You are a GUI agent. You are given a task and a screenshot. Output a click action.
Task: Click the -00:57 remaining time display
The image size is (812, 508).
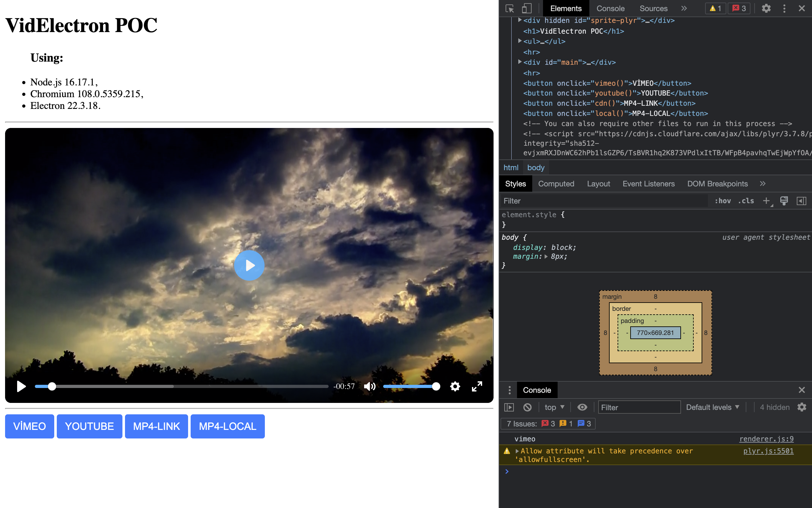click(344, 386)
